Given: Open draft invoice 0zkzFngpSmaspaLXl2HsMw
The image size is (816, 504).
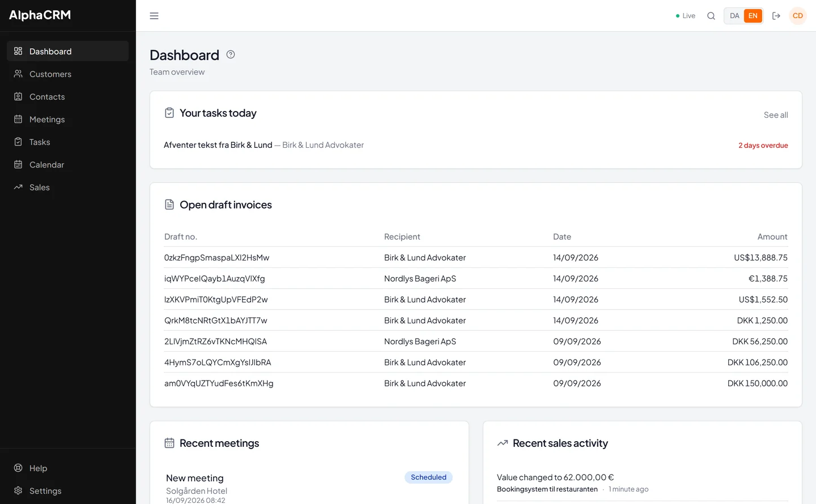Looking at the screenshot, I should (216, 258).
